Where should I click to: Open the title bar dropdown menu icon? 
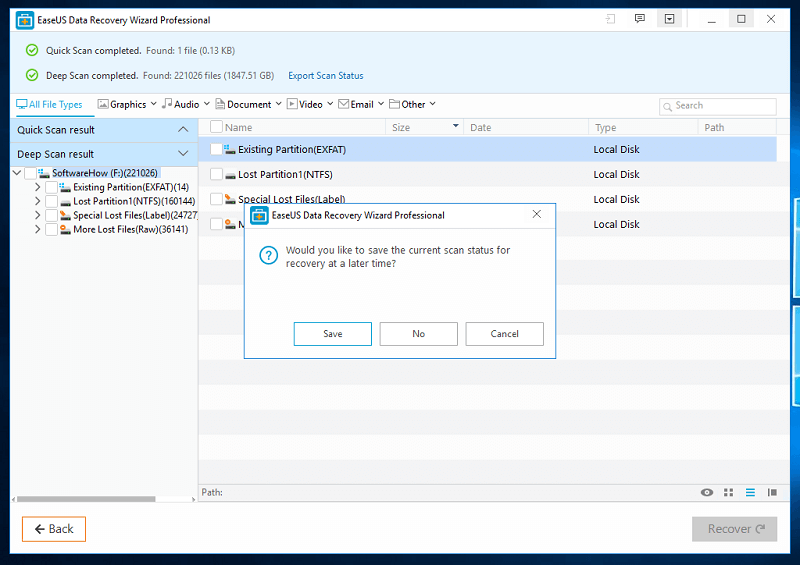(669, 19)
